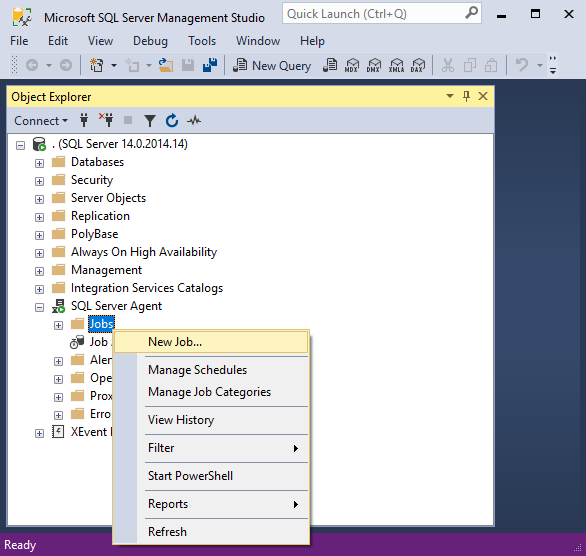Click the MDX query icon
Viewport: 586px width, 556px height.
pyautogui.click(x=352, y=65)
